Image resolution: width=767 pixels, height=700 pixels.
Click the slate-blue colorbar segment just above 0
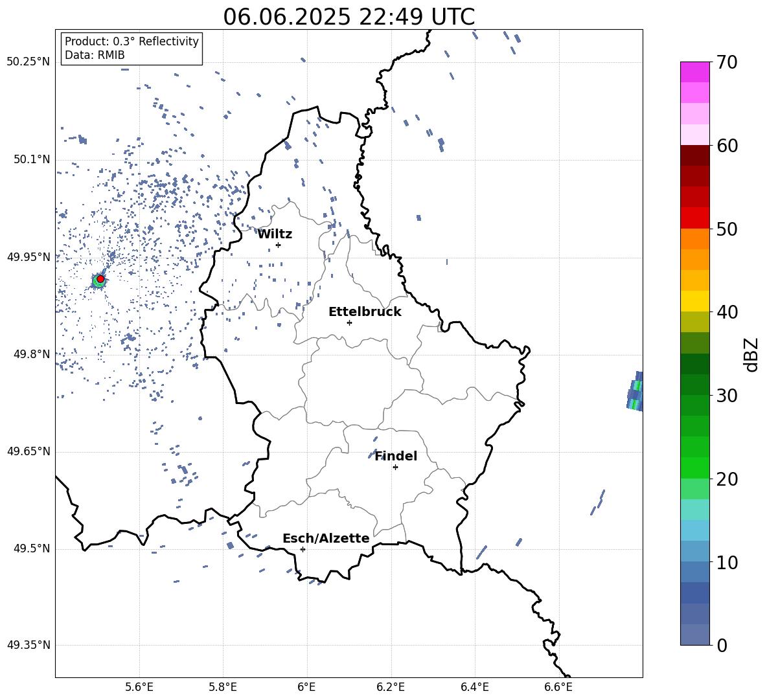coord(695,635)
